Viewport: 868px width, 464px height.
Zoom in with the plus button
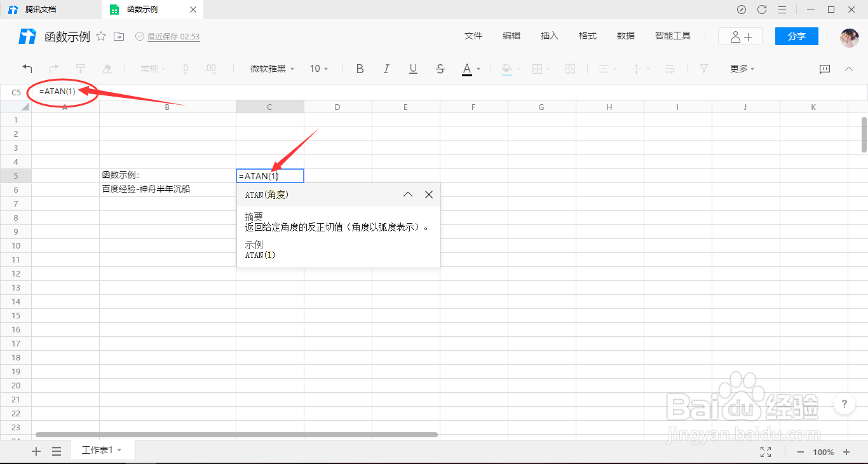pos(846,452)
